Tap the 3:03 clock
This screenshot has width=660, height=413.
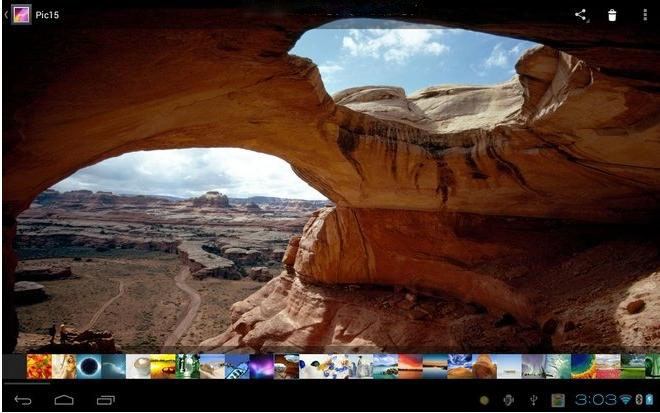click(596, 400)
